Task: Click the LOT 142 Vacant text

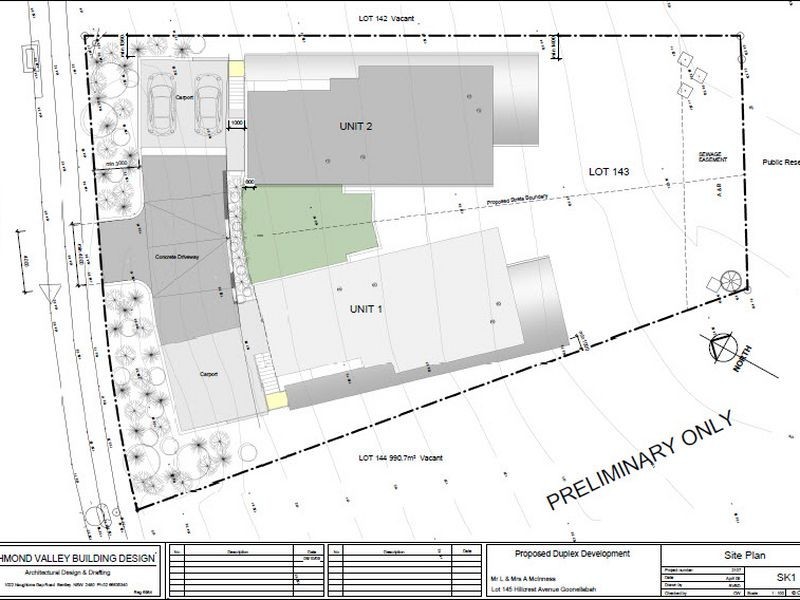Action: point(386,18)
